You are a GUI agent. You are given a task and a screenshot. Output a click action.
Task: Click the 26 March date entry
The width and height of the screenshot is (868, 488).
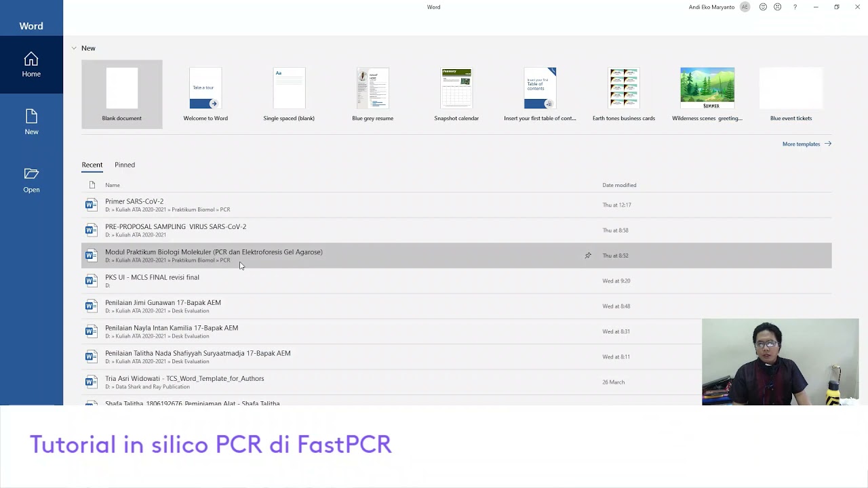[x=613, y=382]
